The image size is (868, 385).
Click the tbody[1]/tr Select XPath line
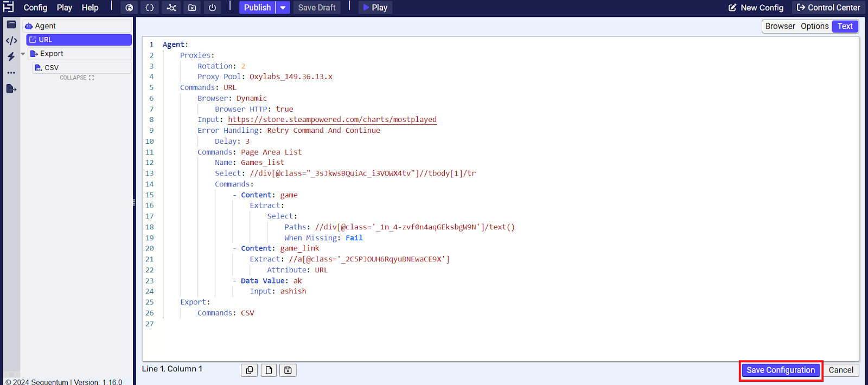345,174
